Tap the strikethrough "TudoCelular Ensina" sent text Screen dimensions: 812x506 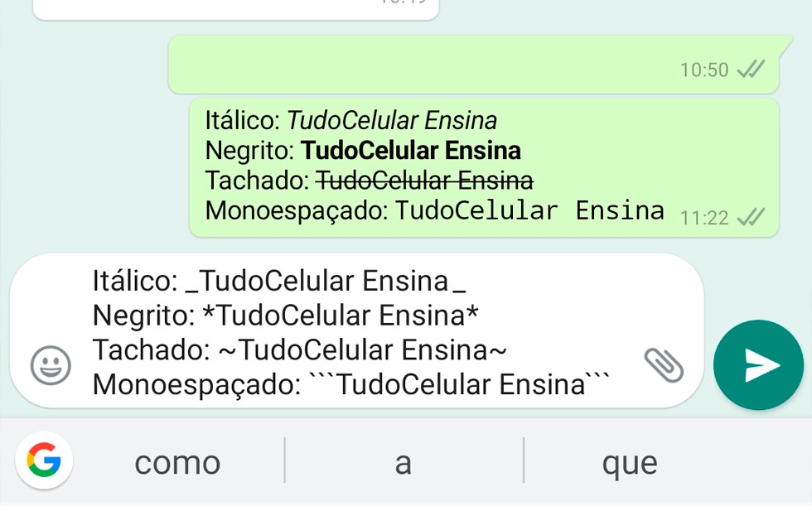pos(425,180)
